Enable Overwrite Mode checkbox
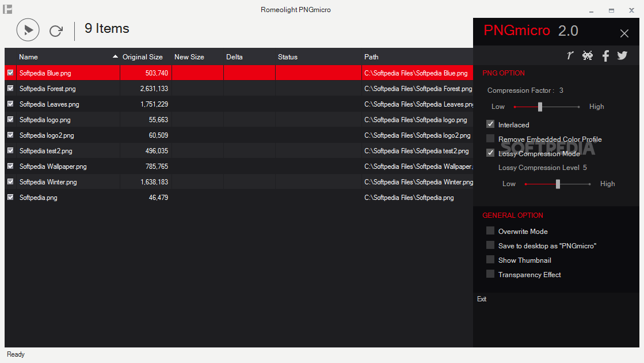The height and width of the screenshot is (363, 644). pos(490,230)
